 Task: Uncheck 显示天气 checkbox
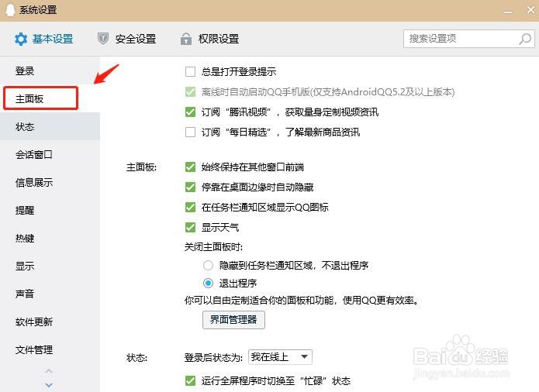[x=190, y=227]
